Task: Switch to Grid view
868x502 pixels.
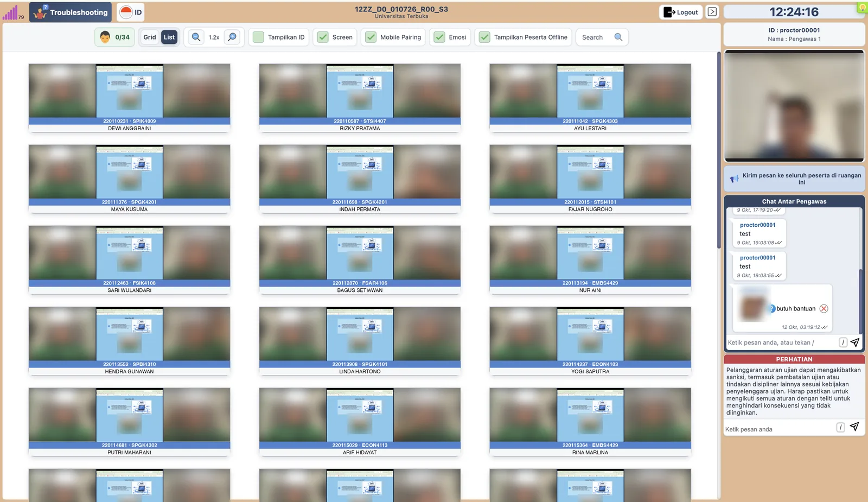Action: point(150,37)
